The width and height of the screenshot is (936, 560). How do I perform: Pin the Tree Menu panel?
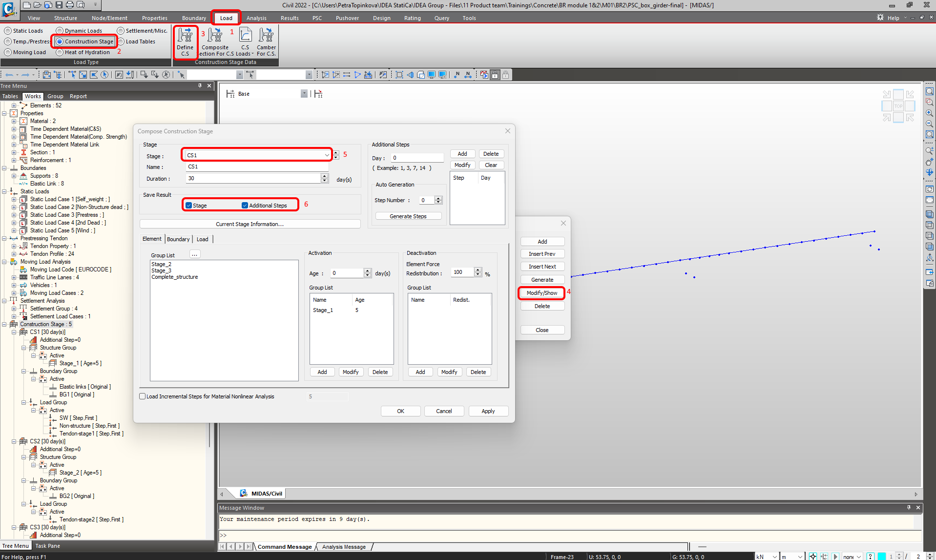coord(200,86)
